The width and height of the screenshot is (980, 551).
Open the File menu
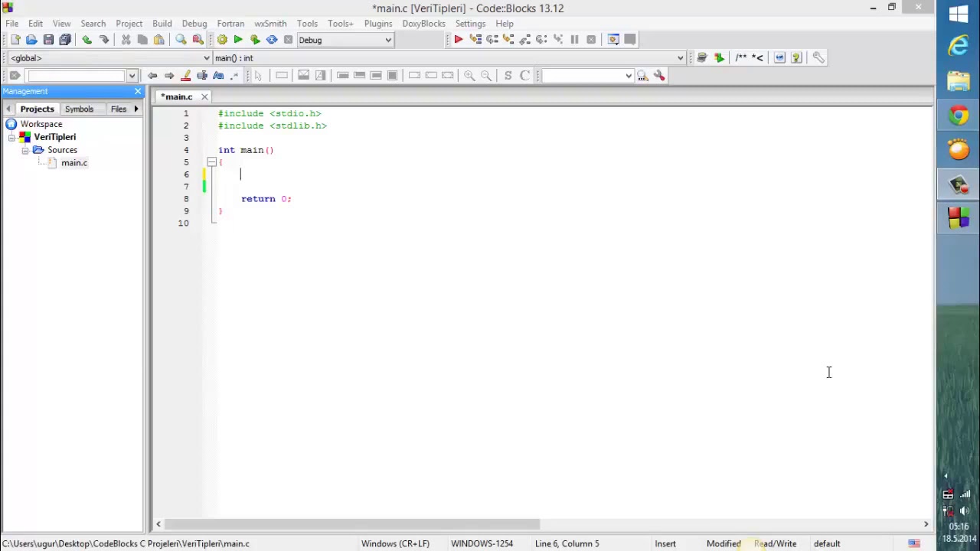[12, 23]
